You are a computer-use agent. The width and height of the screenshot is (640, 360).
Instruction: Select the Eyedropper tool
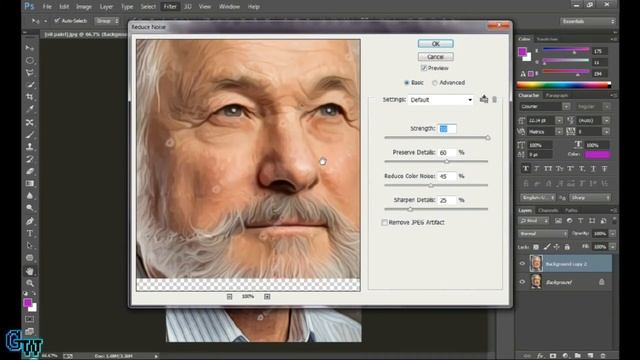tap(29, 109)
